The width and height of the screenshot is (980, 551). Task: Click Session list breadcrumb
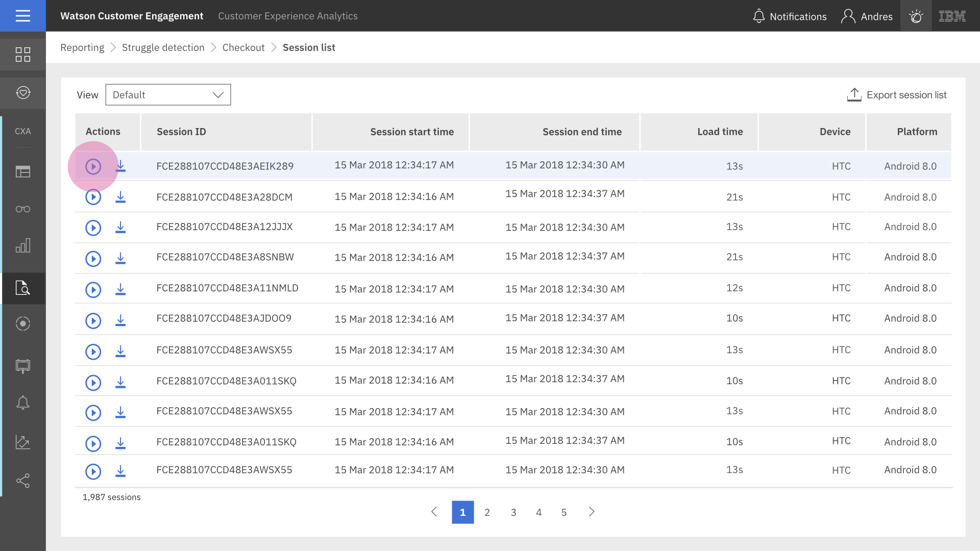point(309,47)
